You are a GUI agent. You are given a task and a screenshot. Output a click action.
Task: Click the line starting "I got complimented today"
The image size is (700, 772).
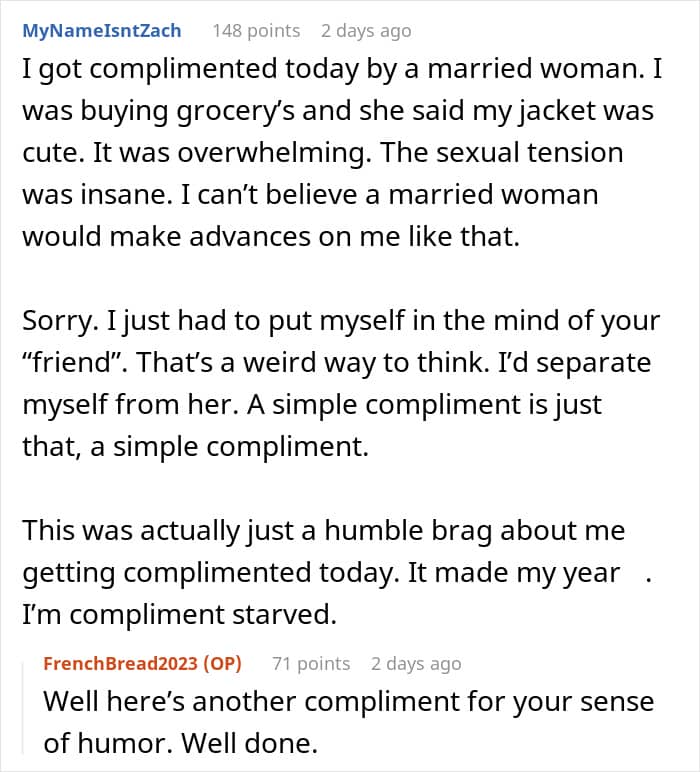[x=342, y=69]
